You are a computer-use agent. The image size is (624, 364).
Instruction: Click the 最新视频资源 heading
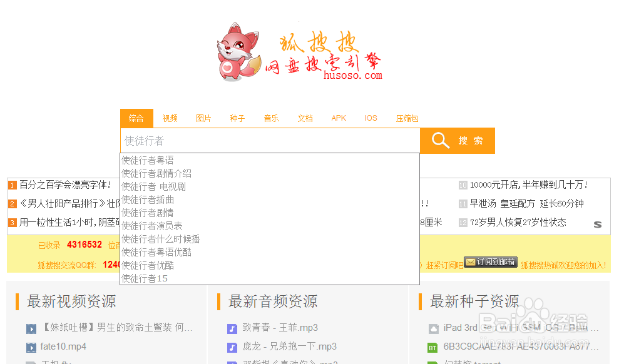[71, 301]
